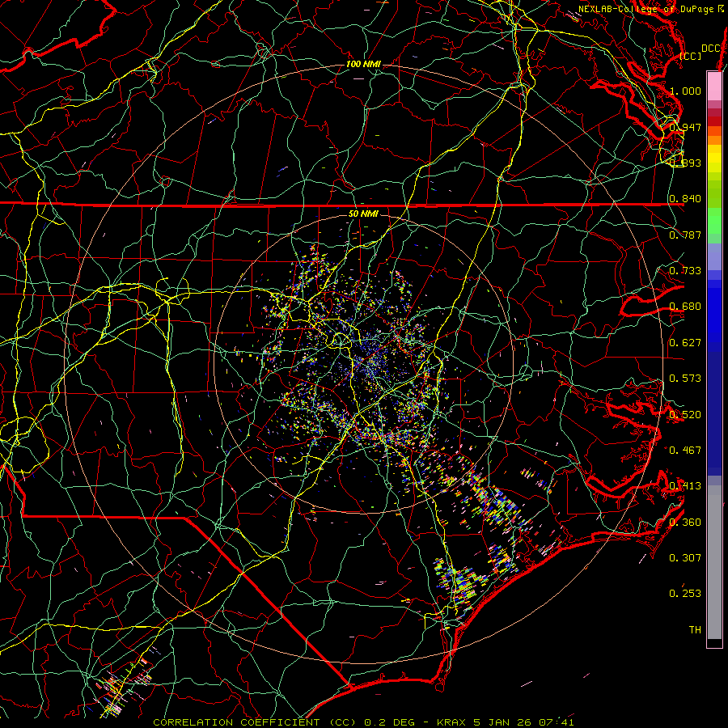
Task: Select the 0.947 value on the color scale
Action: click(x=685, y=127)
